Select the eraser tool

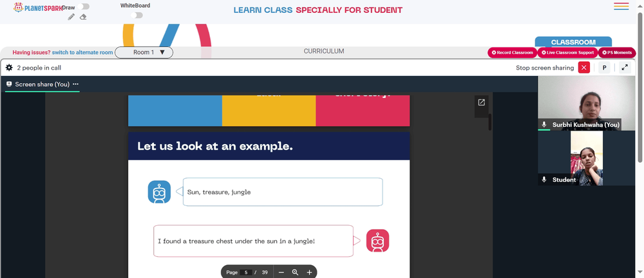click(83, 17)
